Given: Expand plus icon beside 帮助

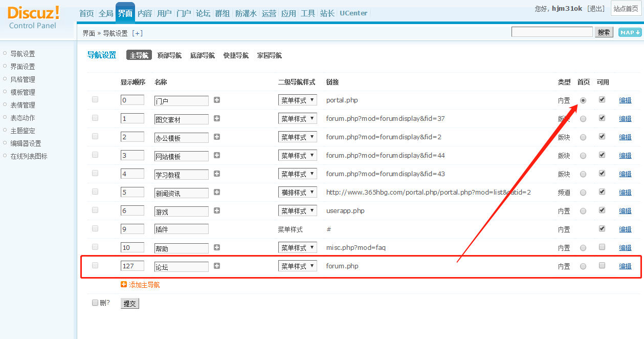Looking at the screenshot, I should (217, 247).
